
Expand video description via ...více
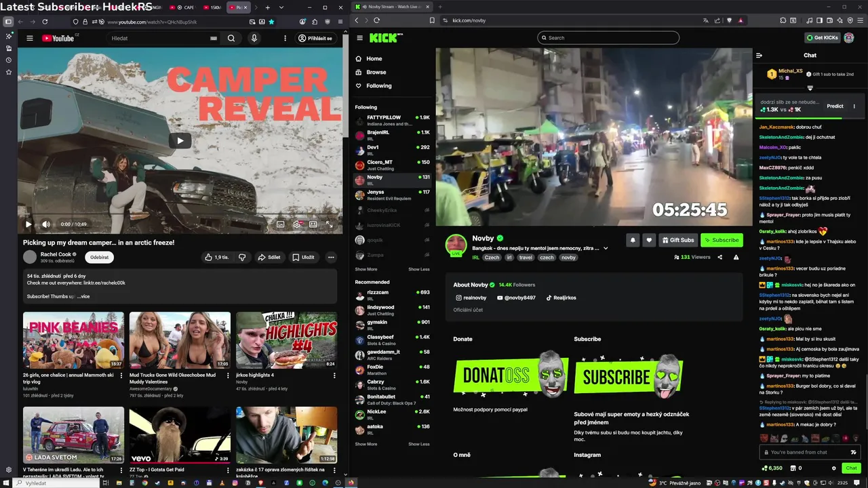82,296
